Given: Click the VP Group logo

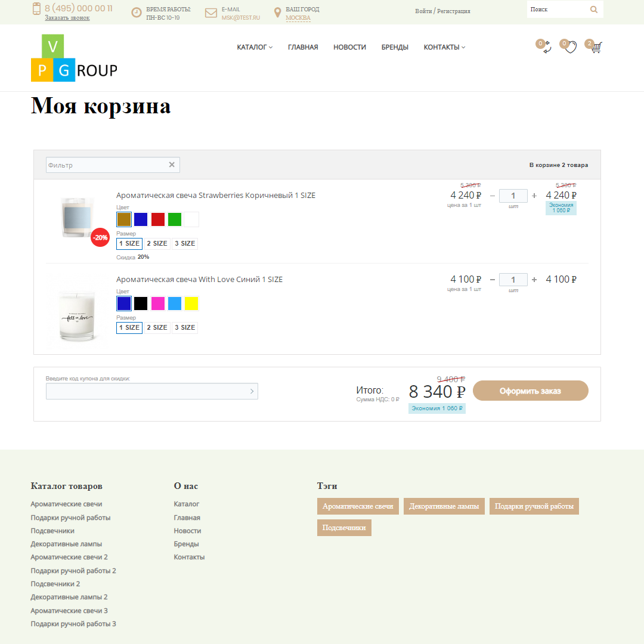Looking at the screenshot, I should [x=74, y=58].
